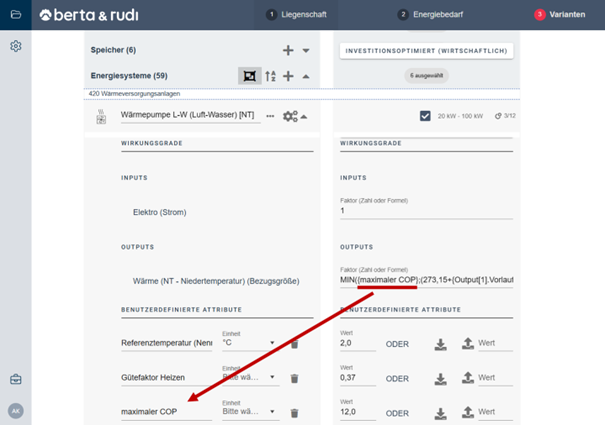Click the alternative Wert field in Gütefaktor row
This screenshot has height=426, width=605.
pos(495,378)
